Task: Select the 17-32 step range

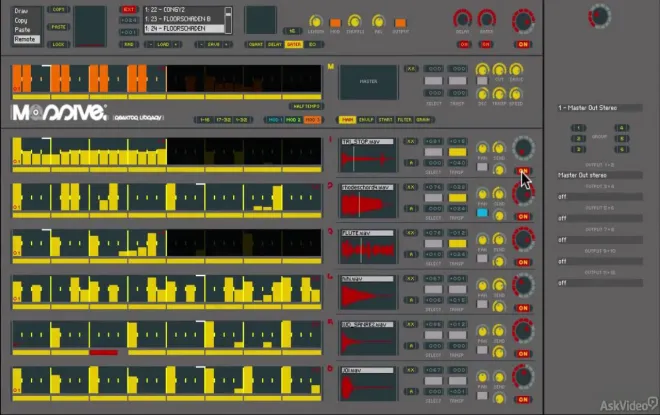Action: (223, 120)
